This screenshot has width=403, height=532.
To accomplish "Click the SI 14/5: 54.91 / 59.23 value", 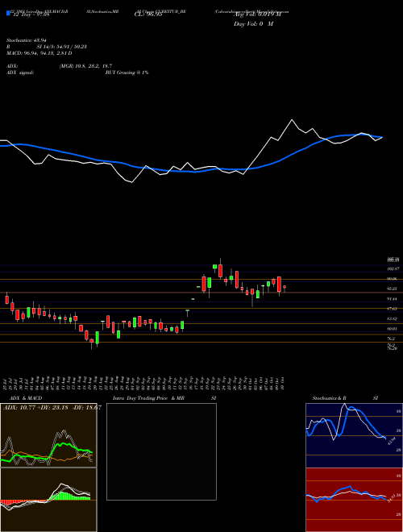I will (62, 47).
